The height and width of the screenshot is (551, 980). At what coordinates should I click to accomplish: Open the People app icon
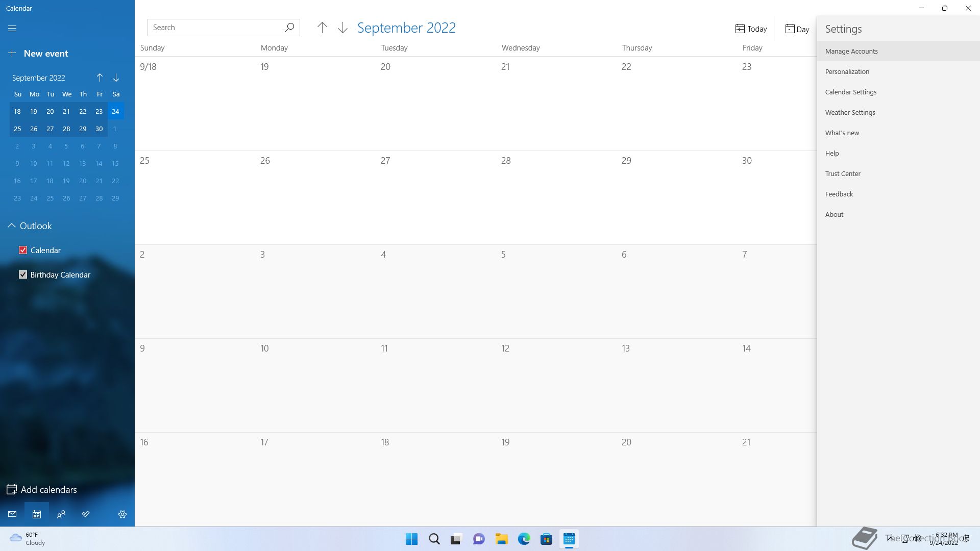(x=61, y=514)
